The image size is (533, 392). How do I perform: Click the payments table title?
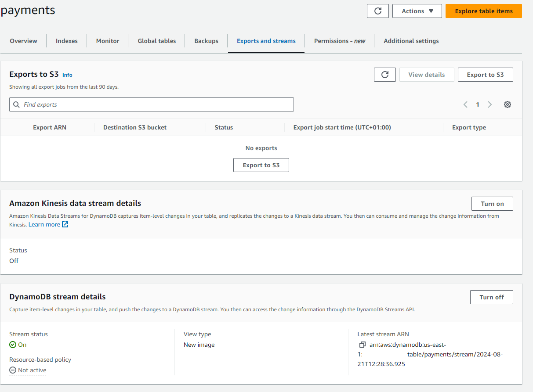tap(28, 11)
